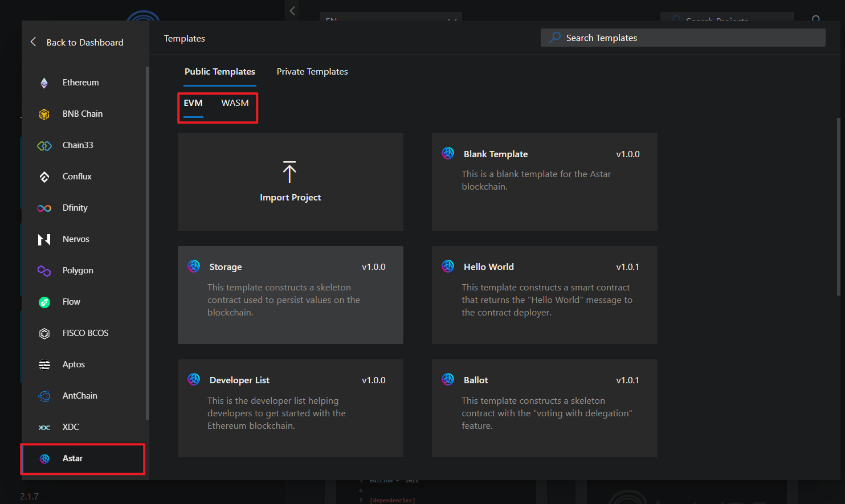
Task: Select the EVM tab
Action: [x=193, y=103]
